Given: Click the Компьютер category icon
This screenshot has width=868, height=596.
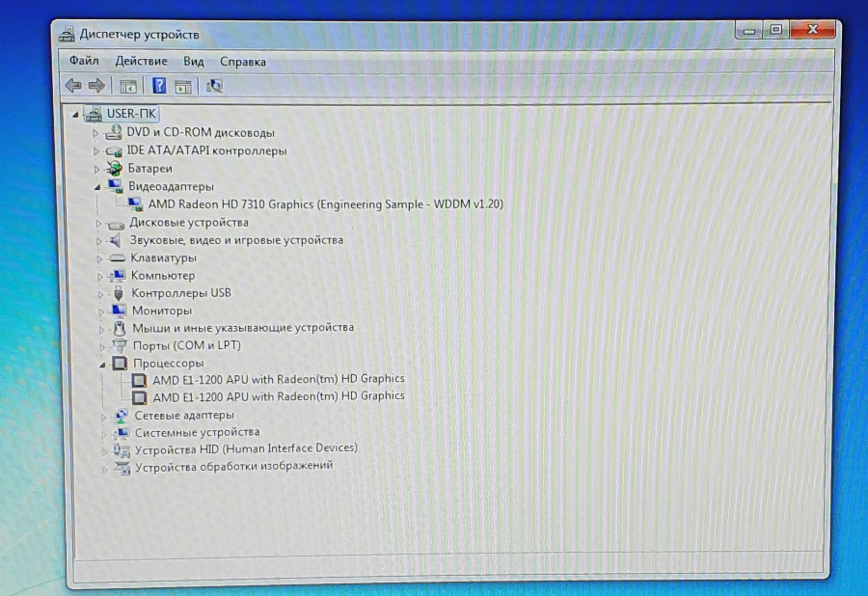Looking at the screenshot, I should coord(118,276).
